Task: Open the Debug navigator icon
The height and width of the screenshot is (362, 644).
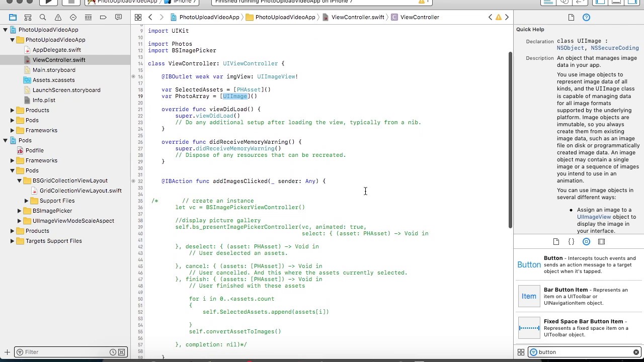Action: pyautogui.click(x=88, y=17)
